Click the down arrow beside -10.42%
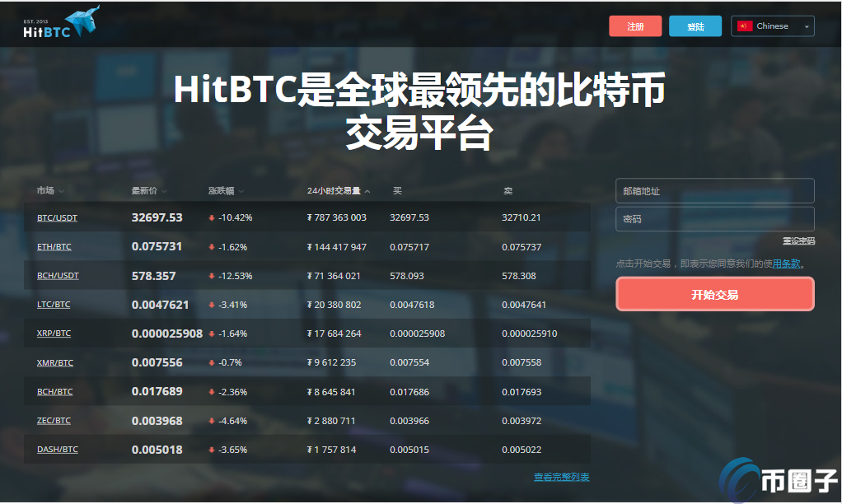The width and height of the screenshot is (842, 504). click(212, 218)
